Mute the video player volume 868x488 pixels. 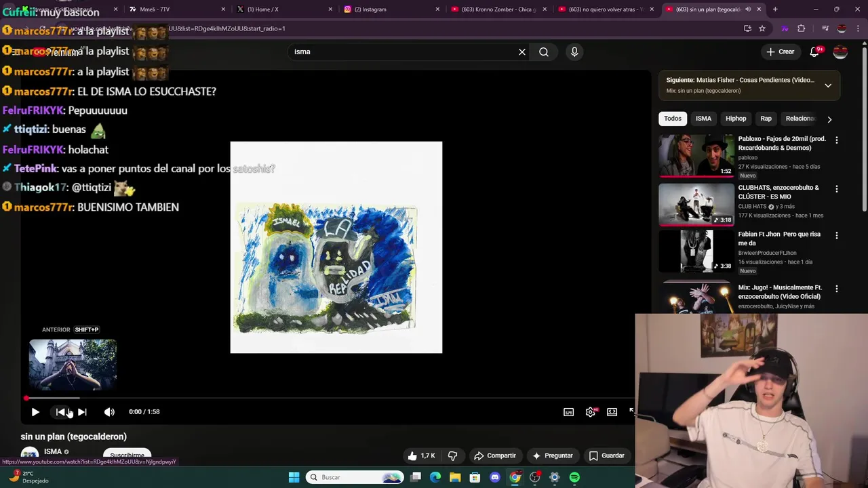coord(109,411)
